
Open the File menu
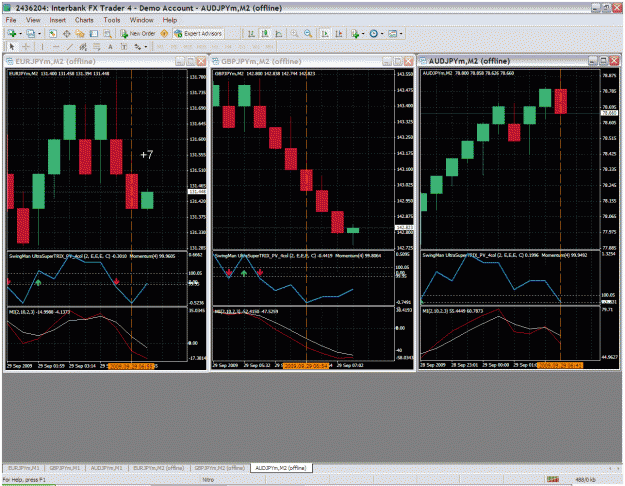(11, 20)
